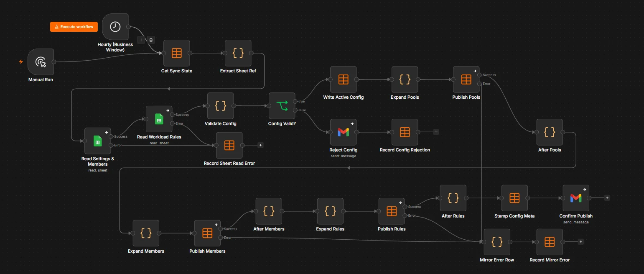Select the After Pools code node
644x274 pixels.
point(550,132)
